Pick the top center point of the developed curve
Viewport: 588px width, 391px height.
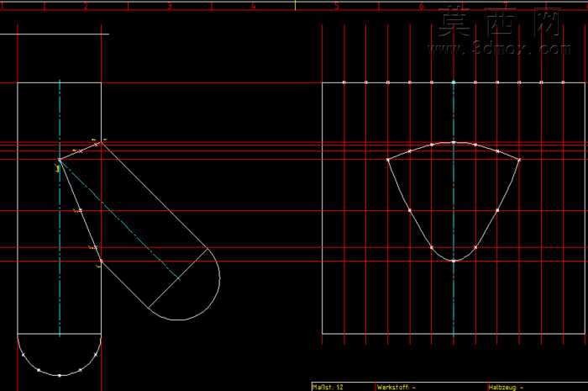[x=454, y=143]
